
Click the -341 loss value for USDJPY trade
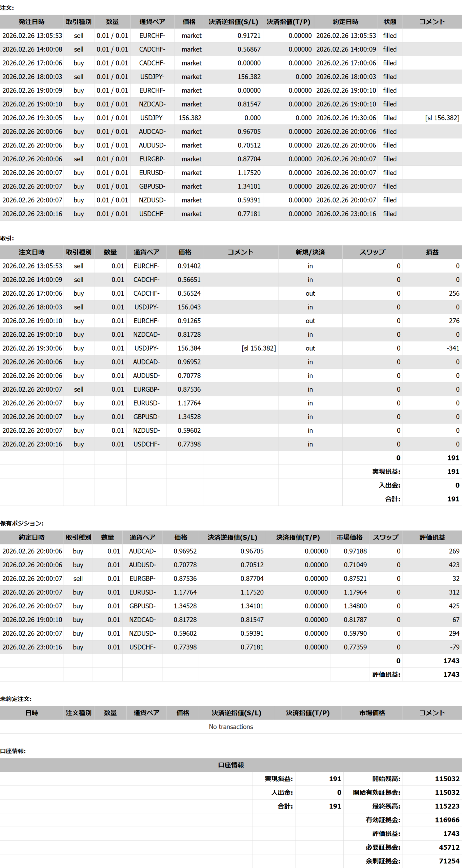coord(453,348)
